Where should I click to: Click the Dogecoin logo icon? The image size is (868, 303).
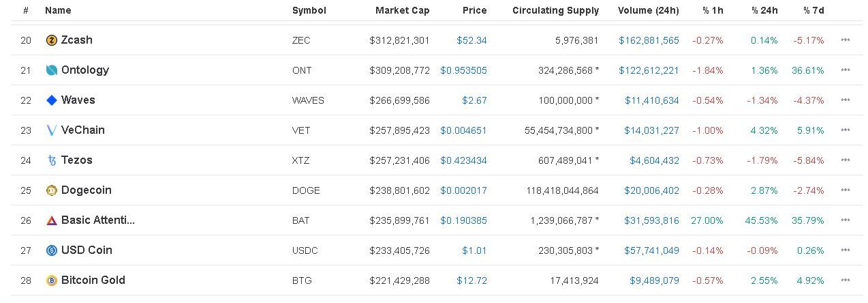52,190
